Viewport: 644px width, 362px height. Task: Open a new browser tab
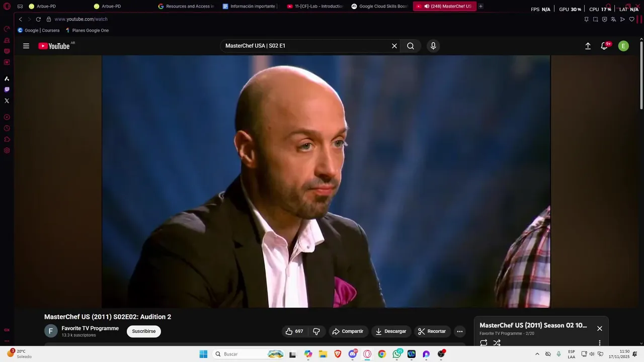[480, 6]
